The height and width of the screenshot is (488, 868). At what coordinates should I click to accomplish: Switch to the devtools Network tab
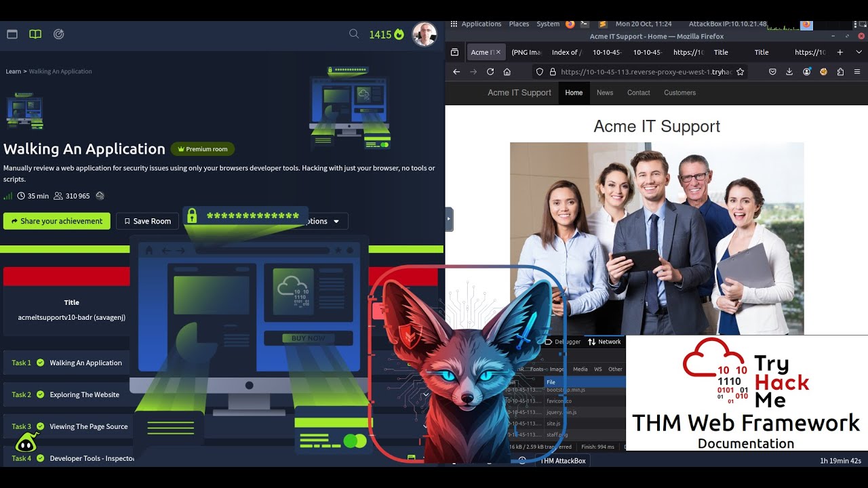coord(604,342)
